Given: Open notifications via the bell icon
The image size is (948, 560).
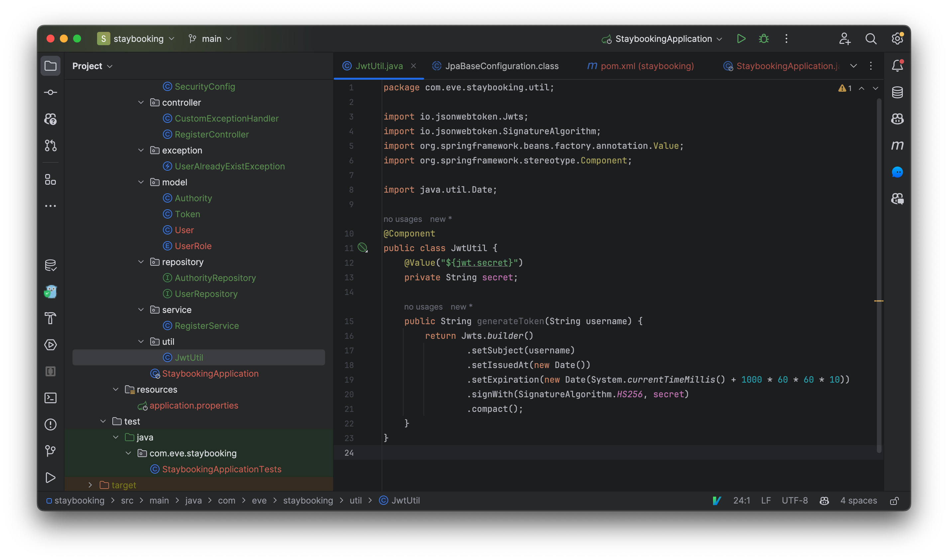Looking at the screenshot, I should 897,66.
